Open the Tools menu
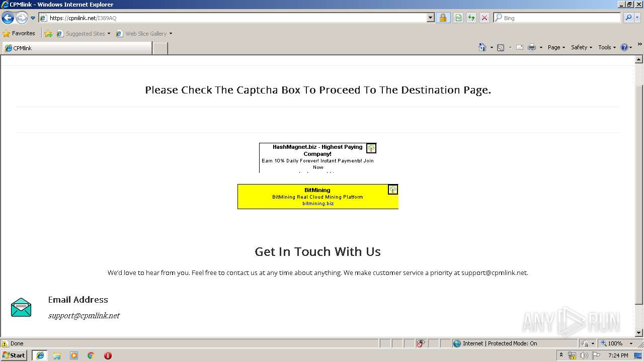This screenshot has width=644, height=362. click(x=607, y=47)
